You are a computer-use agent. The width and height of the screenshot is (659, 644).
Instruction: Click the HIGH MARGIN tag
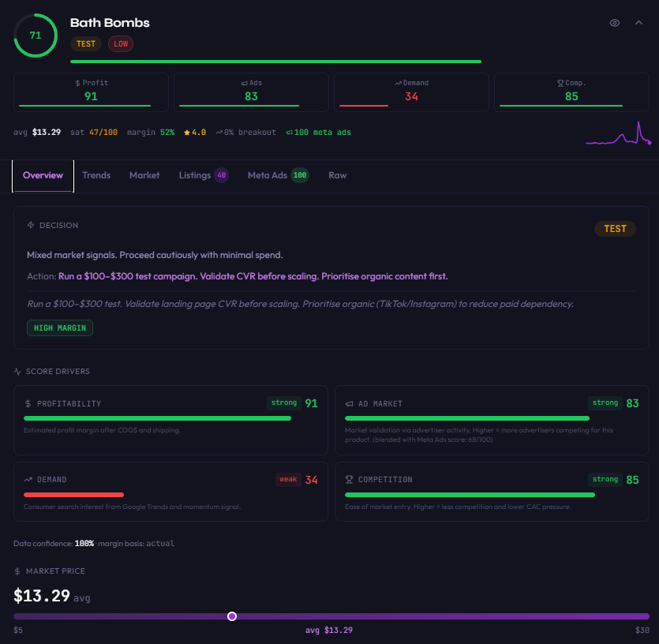(60, 328)
